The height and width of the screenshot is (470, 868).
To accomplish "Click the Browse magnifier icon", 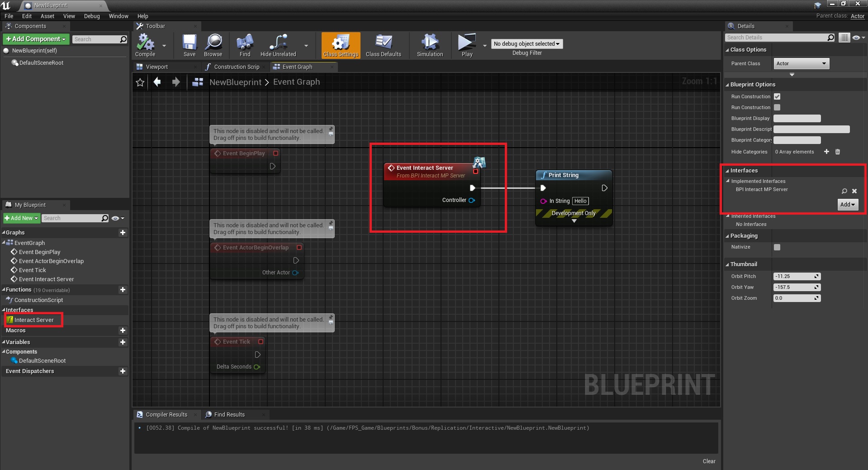I will coord(213,43).
